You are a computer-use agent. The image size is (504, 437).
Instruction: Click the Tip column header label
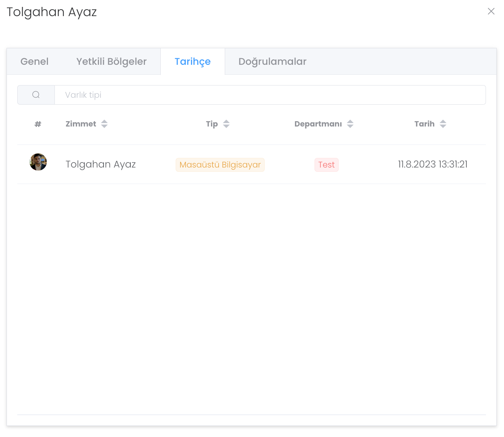[x=212, y=124]
